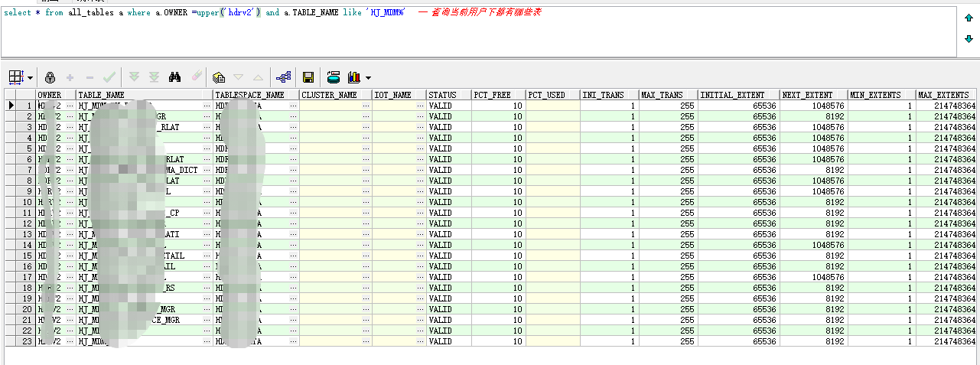
Task: Click the STATUS column header
Action: coord(449,95)
